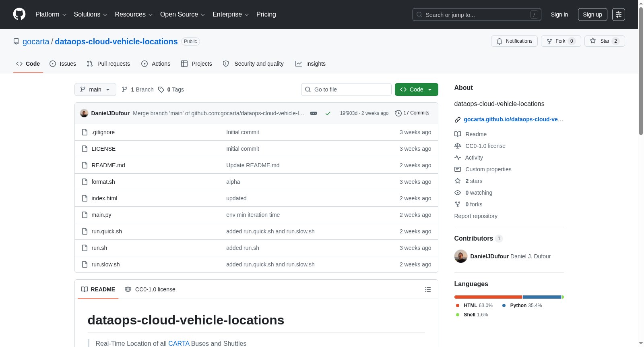
Task: Click the .gitignore file icon
Action: tap(85, 132)
